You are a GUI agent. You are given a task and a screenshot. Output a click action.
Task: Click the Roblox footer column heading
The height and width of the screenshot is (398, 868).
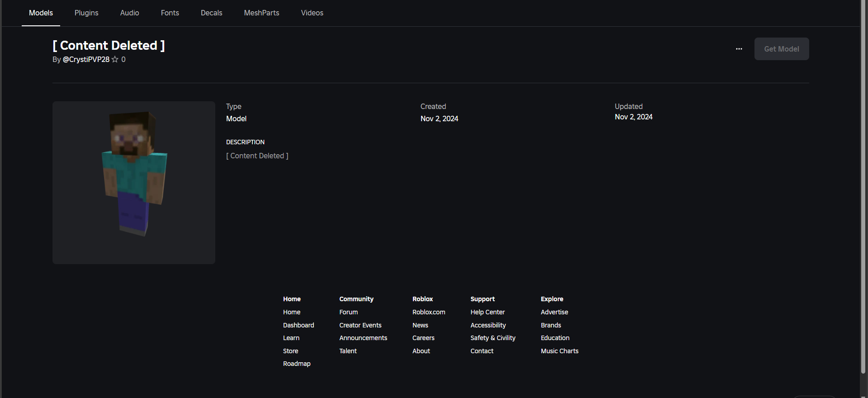(423, 299)
